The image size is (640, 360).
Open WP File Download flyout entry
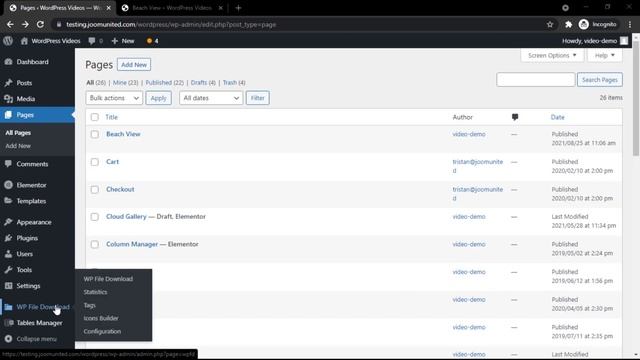108,279
